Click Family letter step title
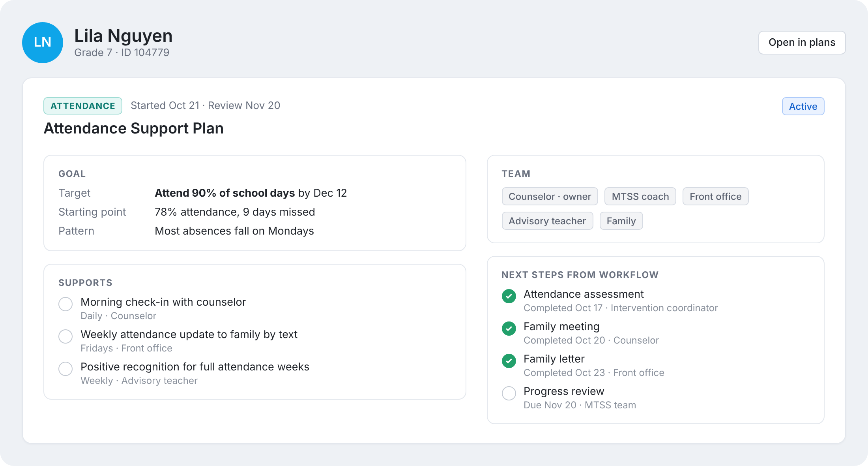The image size is (868, 466). tap(554, 359)
